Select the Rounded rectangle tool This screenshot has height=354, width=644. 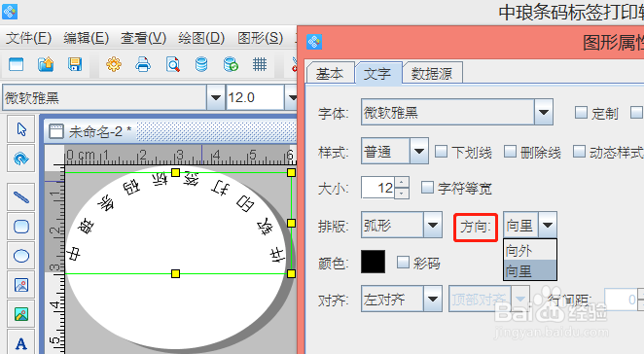pyautogui.click(x=21, y=227)
